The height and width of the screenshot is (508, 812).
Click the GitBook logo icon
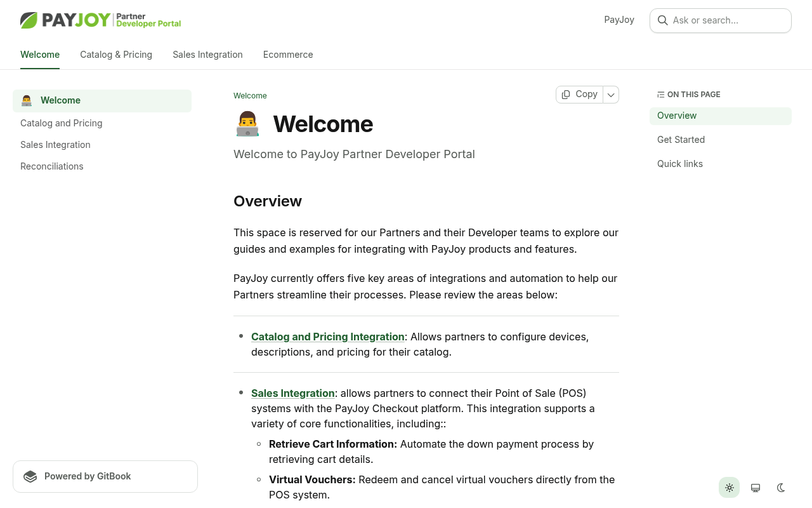(x=30, y=476)
